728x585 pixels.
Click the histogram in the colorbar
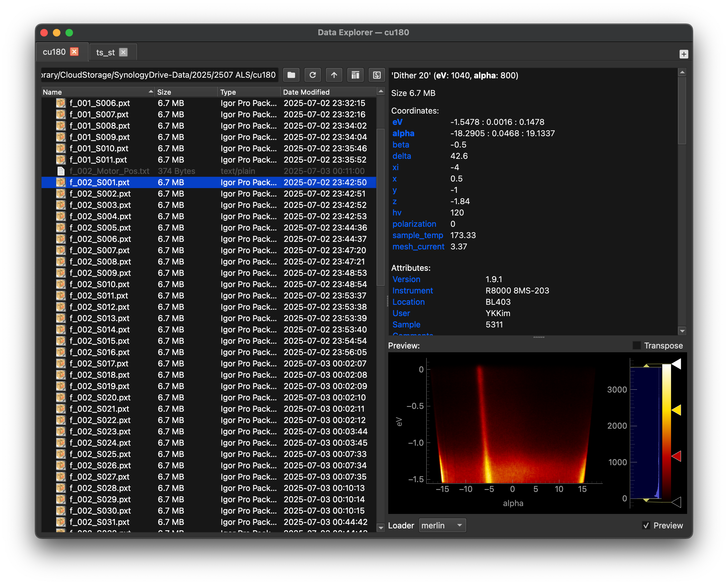646,433
